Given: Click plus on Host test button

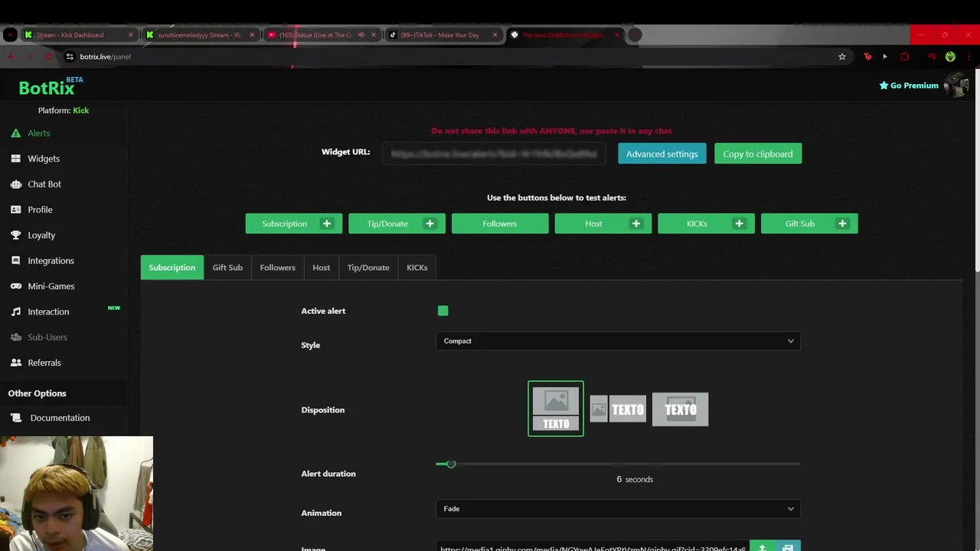Looking at the screenshot, I should point(636,223).
